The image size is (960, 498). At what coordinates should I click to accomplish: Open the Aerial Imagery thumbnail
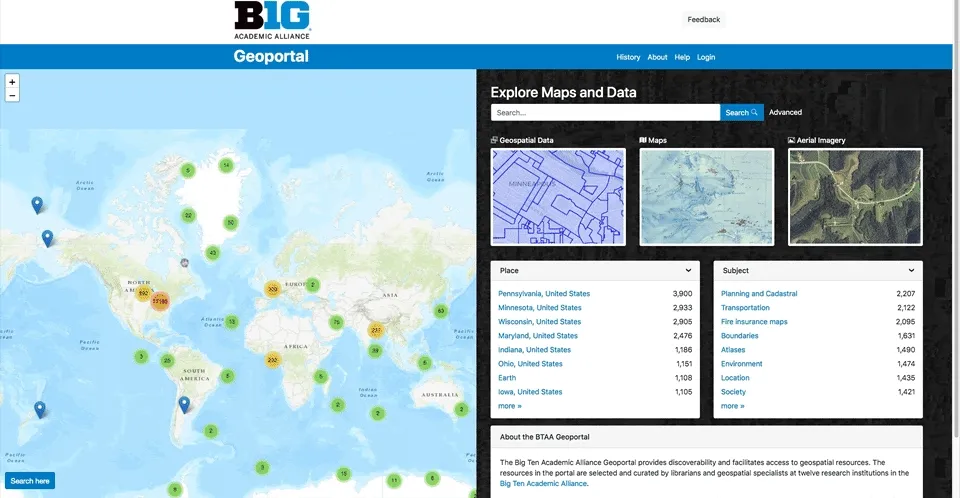point(855,197)
